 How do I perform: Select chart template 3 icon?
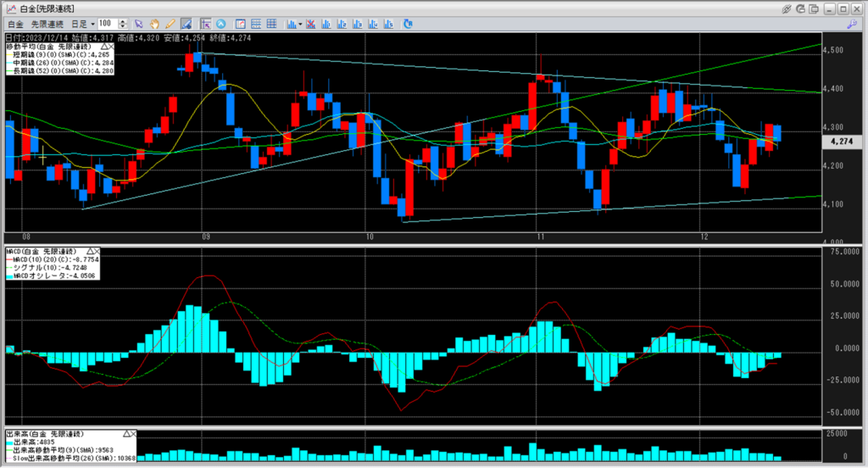click(357, 24)
